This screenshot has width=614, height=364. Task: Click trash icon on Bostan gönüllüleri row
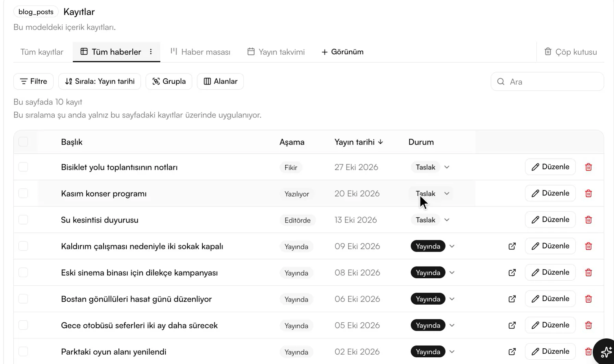[x=588, y=299]
